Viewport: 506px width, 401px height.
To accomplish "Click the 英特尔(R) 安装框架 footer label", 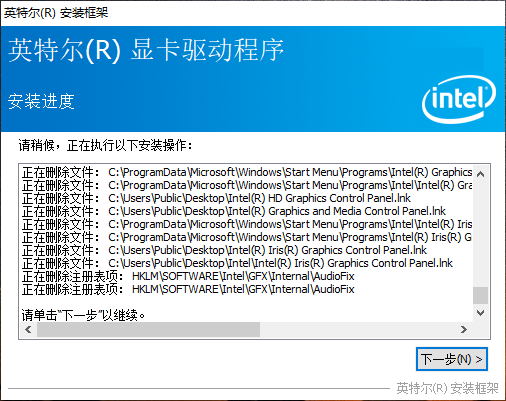I will [x=447, y=388].
